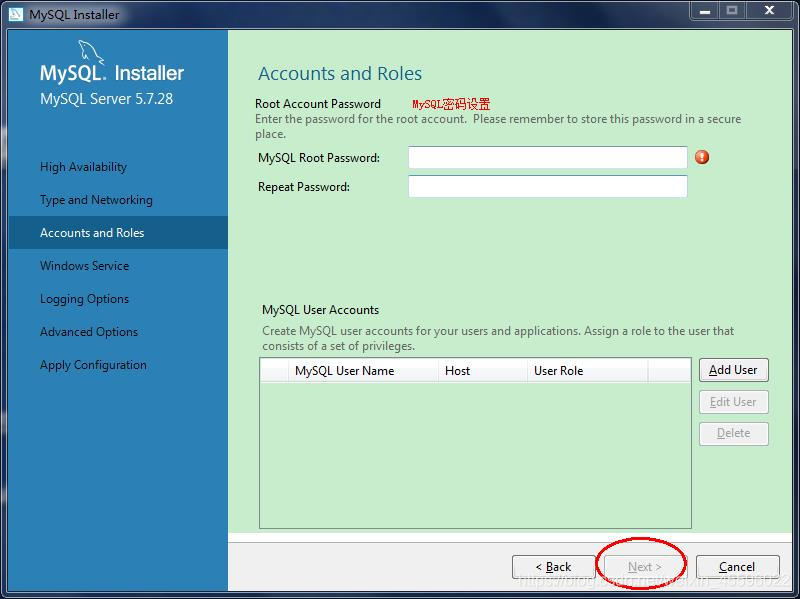The width and height of the screenshot is (800, 599).
Task: Click the Edit User button
Action: pyautogui.click(x=733, y=402)
